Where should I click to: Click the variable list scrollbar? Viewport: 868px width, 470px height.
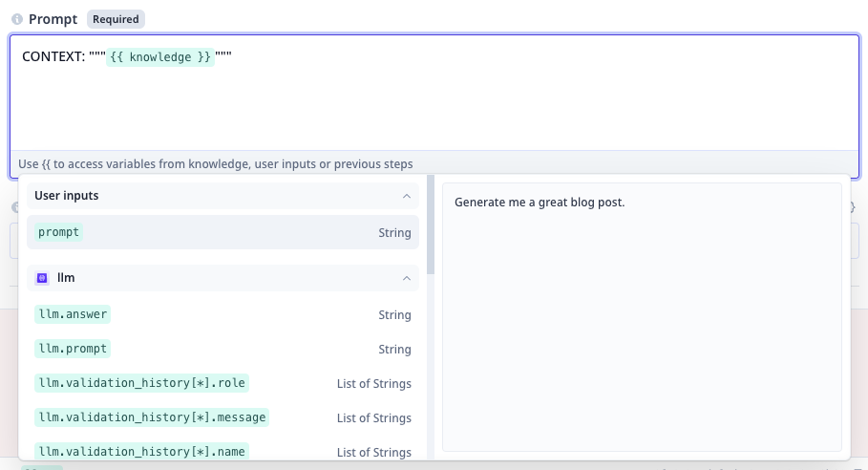point(431,224)
